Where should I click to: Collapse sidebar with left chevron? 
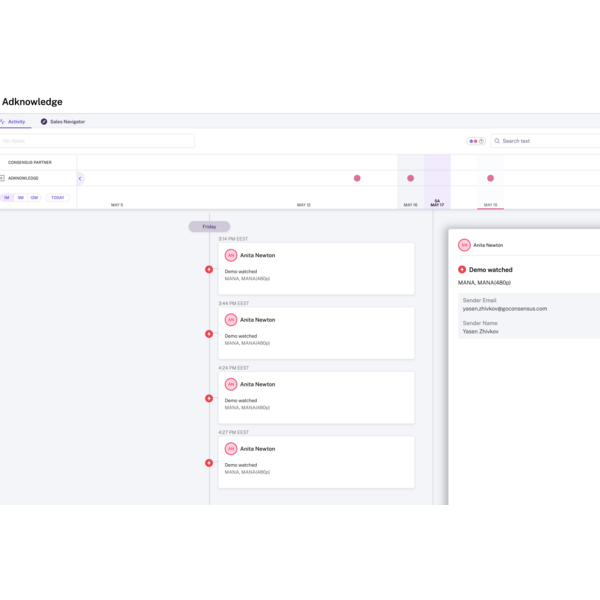point(80,178)
